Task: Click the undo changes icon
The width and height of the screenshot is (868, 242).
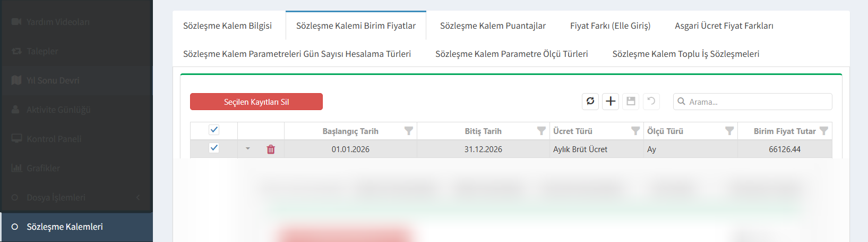Action: 651,102
